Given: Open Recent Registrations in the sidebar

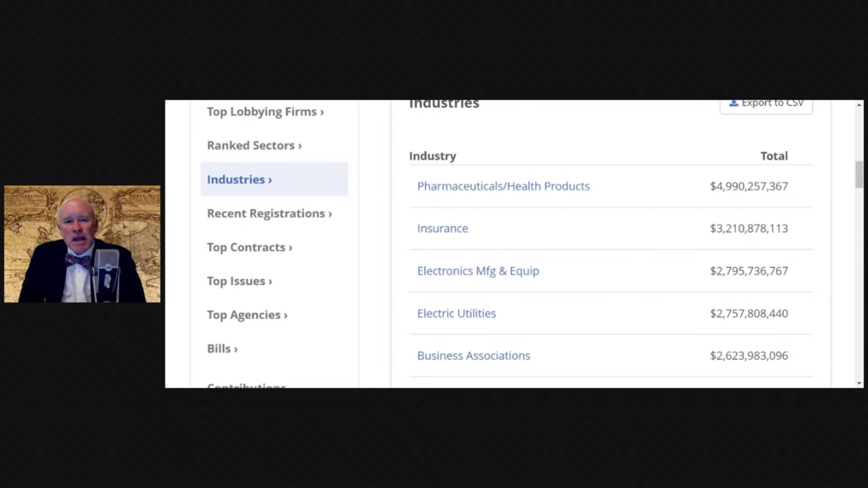Looking at the screenshot, I should (269, 213).
